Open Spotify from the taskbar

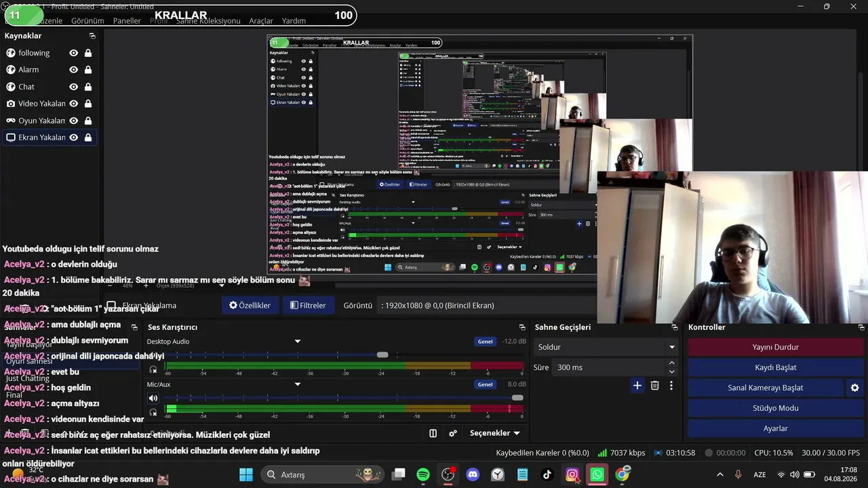tap(423, 474)
